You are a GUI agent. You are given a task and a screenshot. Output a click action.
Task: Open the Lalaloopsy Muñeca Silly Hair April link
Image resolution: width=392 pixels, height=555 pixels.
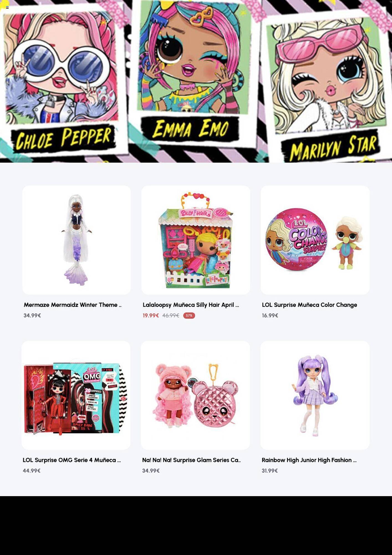191,305
